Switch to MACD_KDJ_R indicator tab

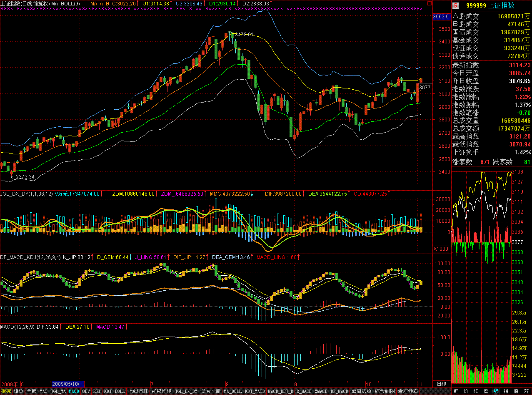coord(280,391)
